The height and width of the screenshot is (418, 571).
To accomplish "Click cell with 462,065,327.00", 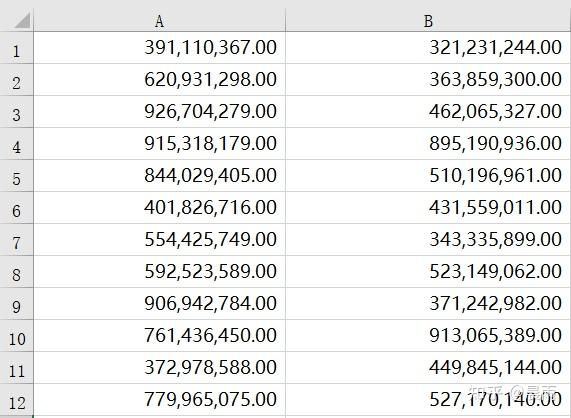I will 429,112.
